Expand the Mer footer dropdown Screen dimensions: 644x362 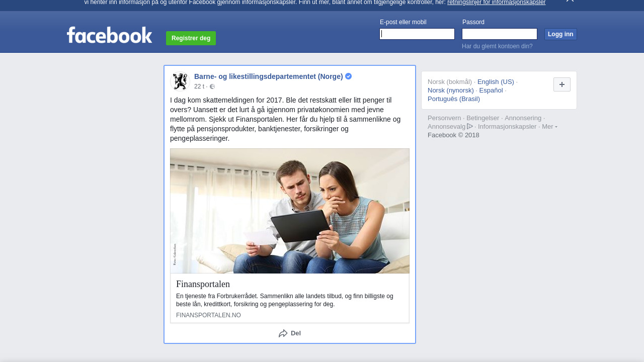(549, 127)
